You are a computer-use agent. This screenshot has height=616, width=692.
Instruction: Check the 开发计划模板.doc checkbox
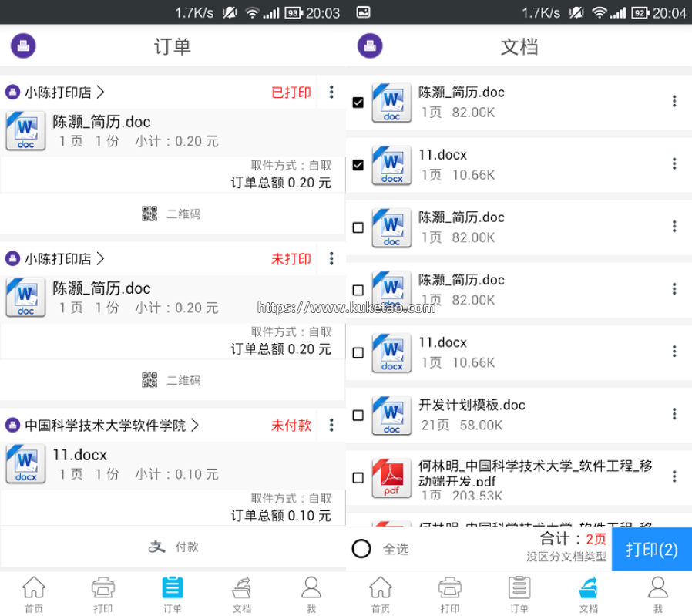click(x=358, y=415)
